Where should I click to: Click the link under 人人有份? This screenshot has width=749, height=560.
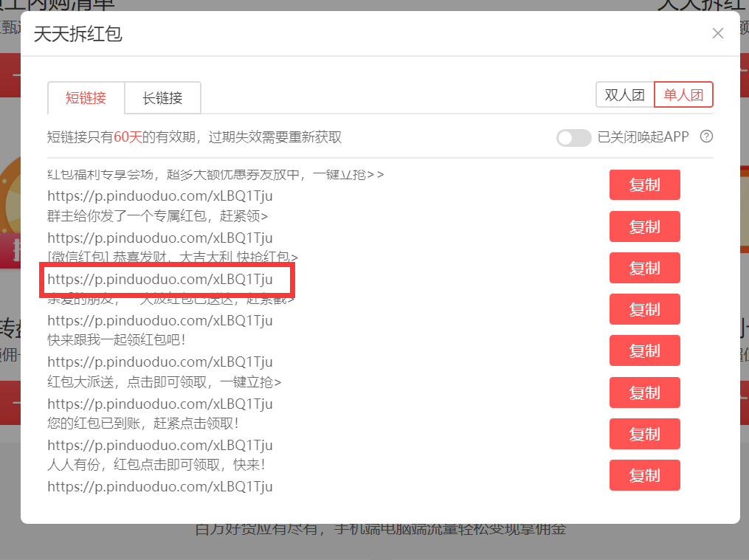[x=160, y=486]
